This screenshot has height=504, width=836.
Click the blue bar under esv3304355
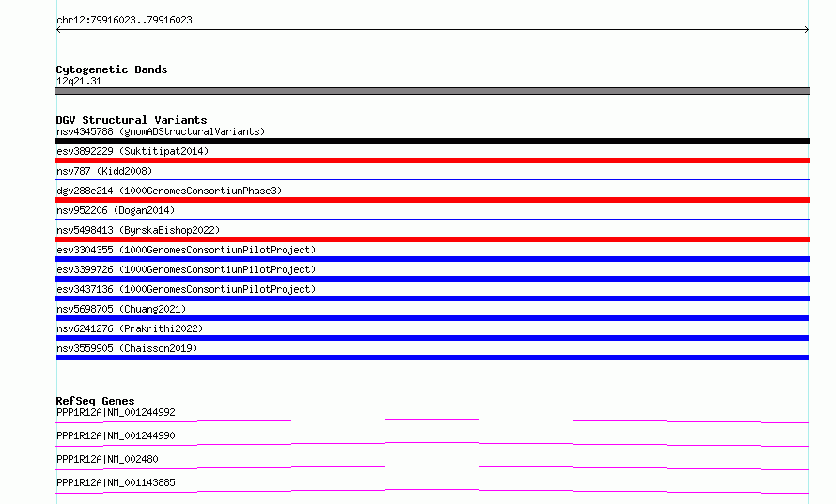click(432, 259)
